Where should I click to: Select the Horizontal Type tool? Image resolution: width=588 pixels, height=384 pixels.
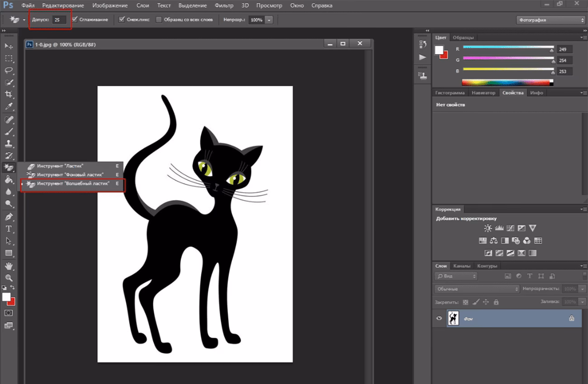pos(9,229)
